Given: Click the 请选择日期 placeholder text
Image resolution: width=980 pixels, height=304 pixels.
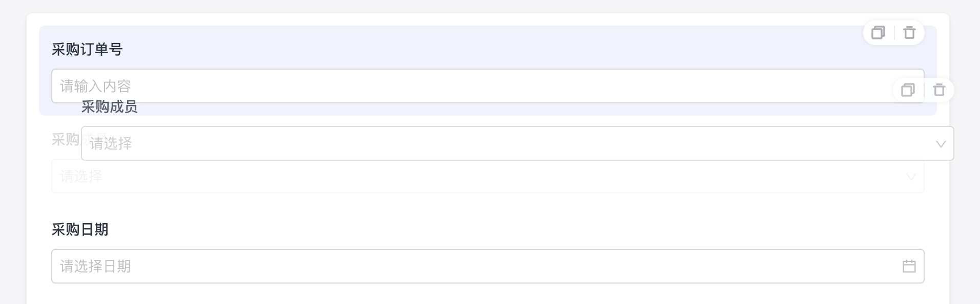Looking at the screenshot, I should pyautogui.click(x=95, y=266).
